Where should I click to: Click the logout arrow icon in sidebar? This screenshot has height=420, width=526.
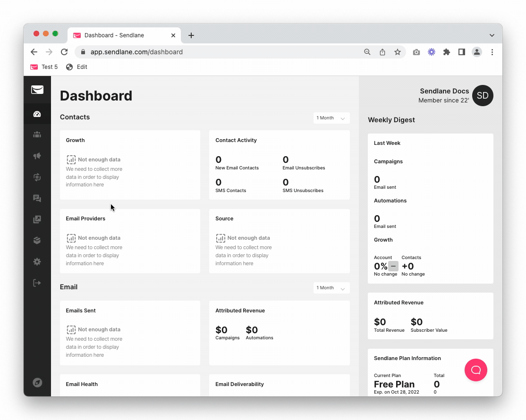pyautogui.click(x=37, y=283)
